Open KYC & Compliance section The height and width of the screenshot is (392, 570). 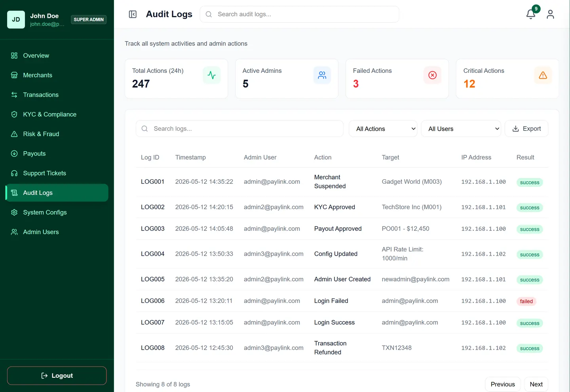(57, 114)
